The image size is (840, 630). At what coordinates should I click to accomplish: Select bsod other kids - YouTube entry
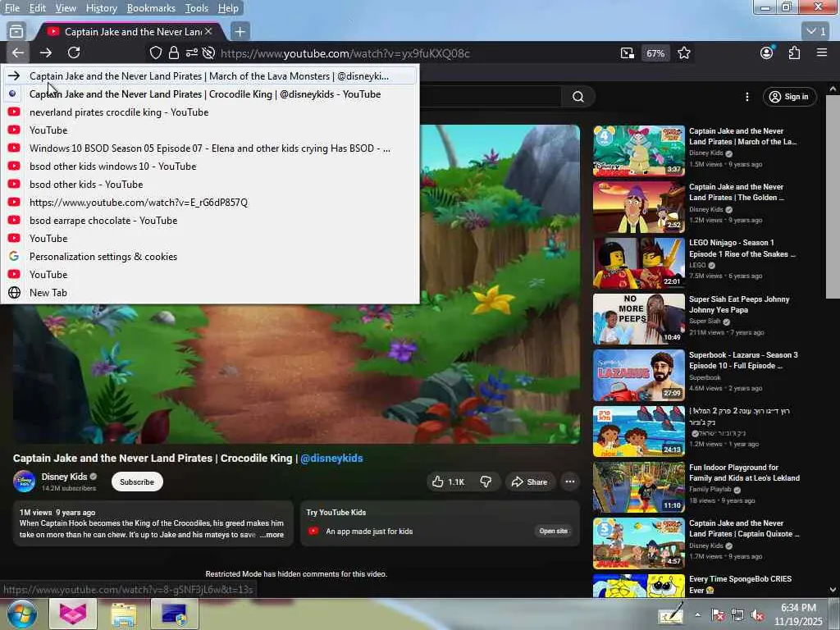[210, 185]
